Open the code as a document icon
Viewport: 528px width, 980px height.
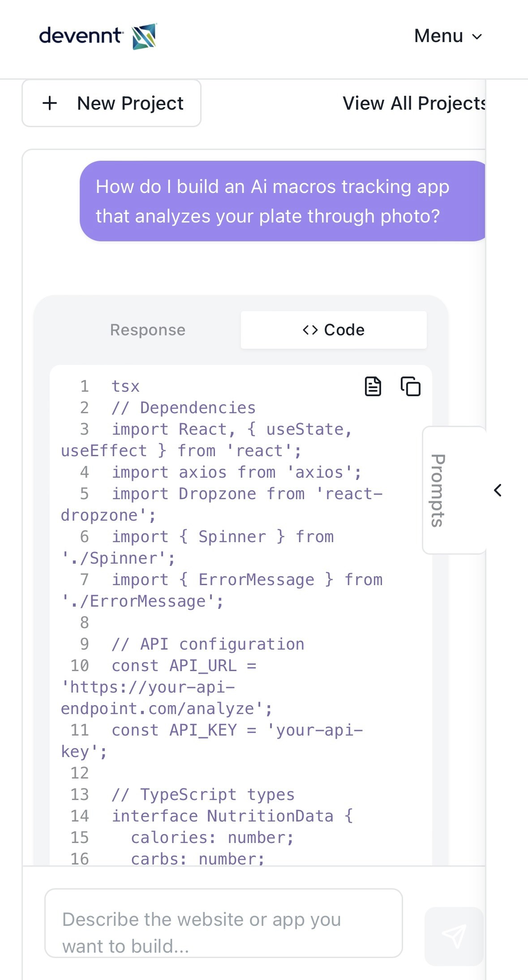(373, 386)
